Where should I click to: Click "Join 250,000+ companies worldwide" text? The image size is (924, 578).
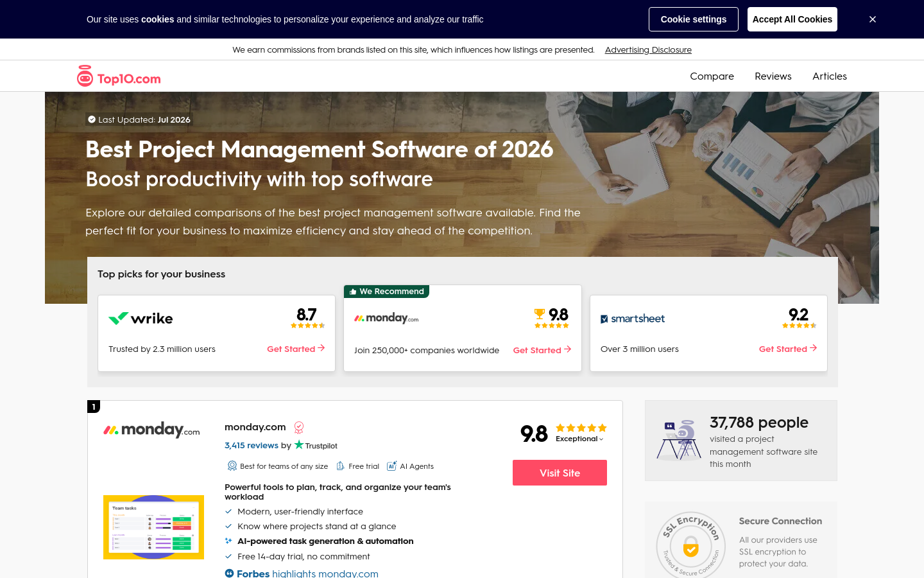(427, 350)
